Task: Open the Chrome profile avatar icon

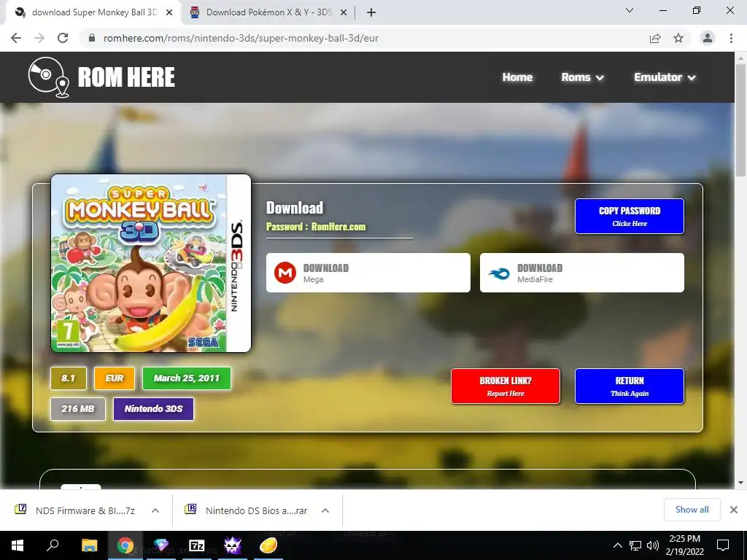Action: pos(708,38)
